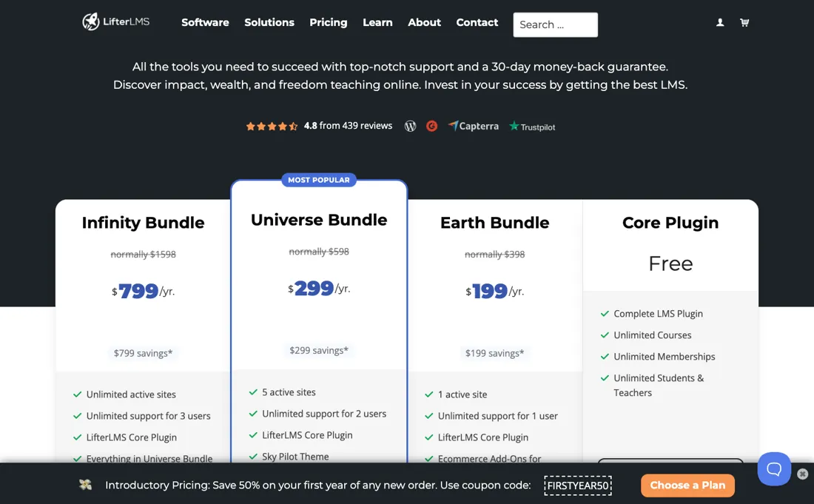Click the $299/yr price
Screen dimensions: 814x504
click(x=319, y=288)
